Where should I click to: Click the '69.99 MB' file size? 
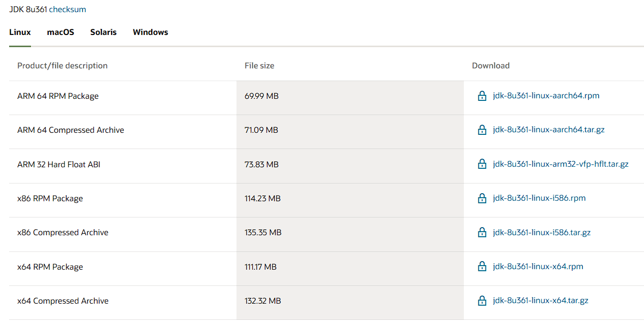coord(261,96)
